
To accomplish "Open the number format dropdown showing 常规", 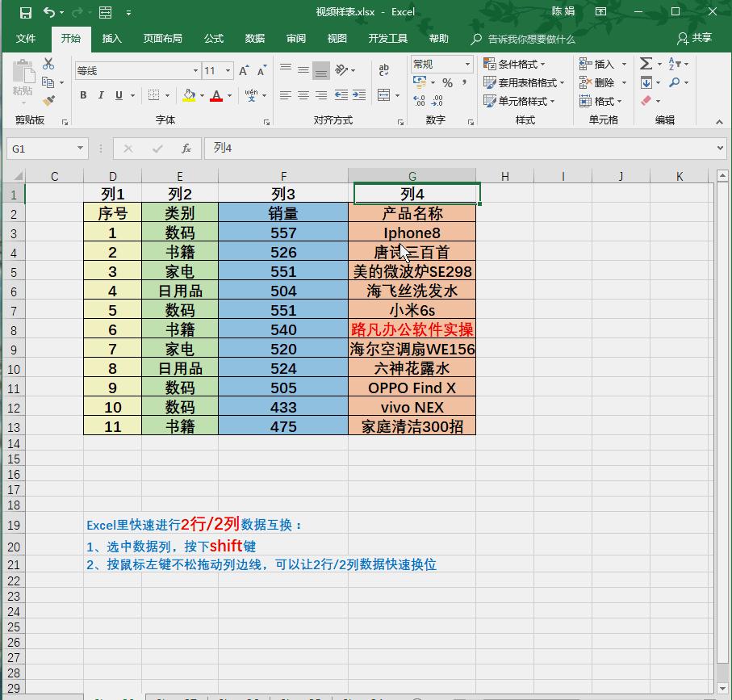I will coord(466,64).
